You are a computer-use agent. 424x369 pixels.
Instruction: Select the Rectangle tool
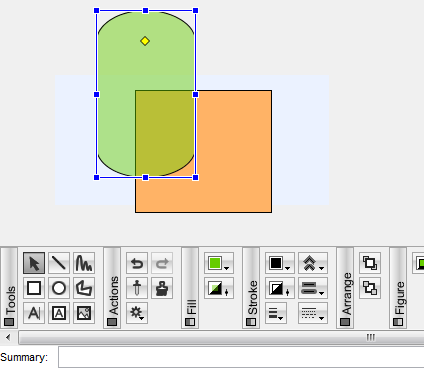[x=34, y=288]
